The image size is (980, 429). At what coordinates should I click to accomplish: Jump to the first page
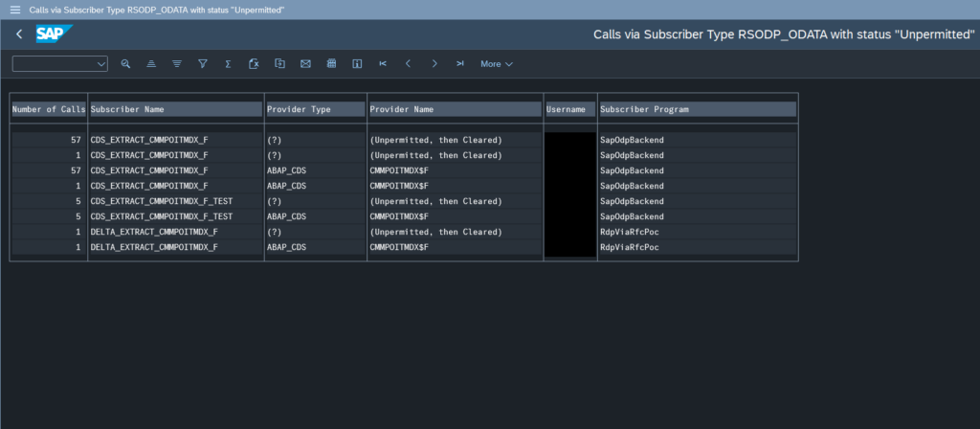(x=383, y=64)
